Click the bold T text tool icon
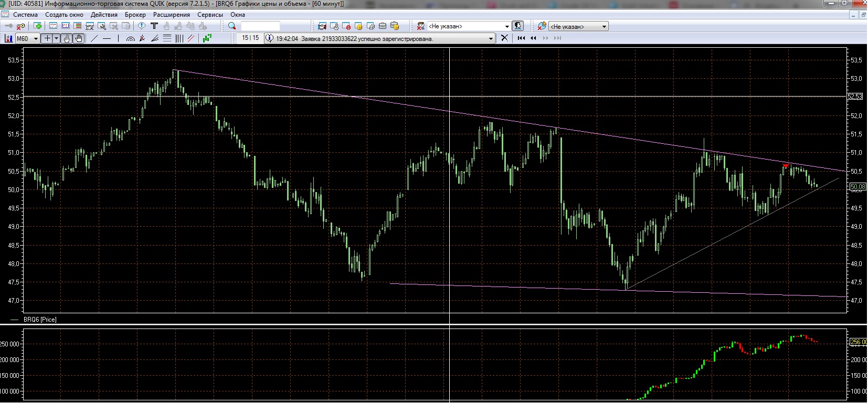868x403 pixels. click(x=154, y=26)
